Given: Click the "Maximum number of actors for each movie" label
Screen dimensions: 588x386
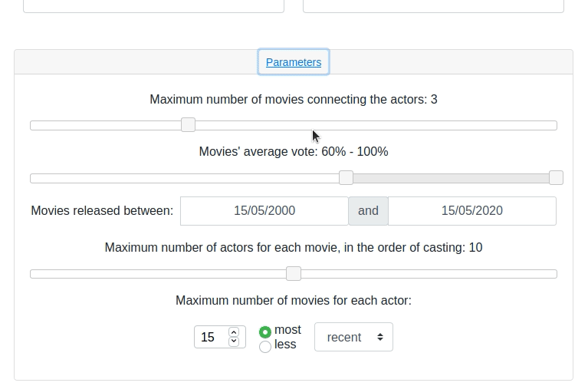Looking at the screenshot, I should 294,248.
